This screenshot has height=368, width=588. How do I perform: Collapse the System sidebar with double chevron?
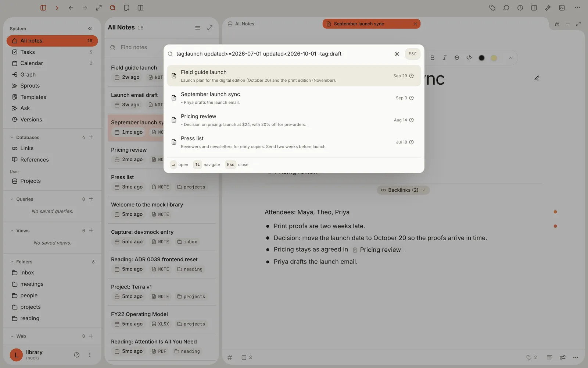click(x=90, y=29)
